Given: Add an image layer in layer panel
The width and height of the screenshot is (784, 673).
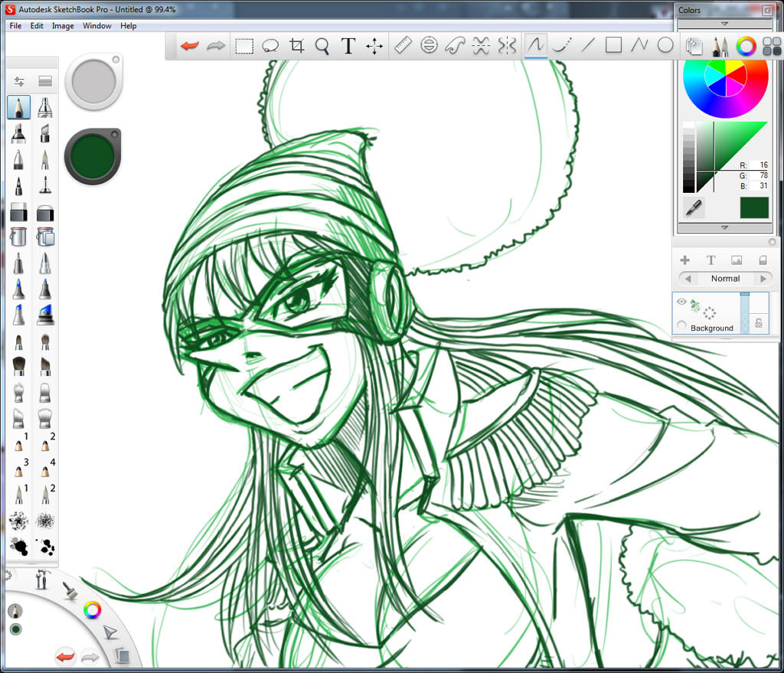Looking at the screenshot, I should (737, 260).
